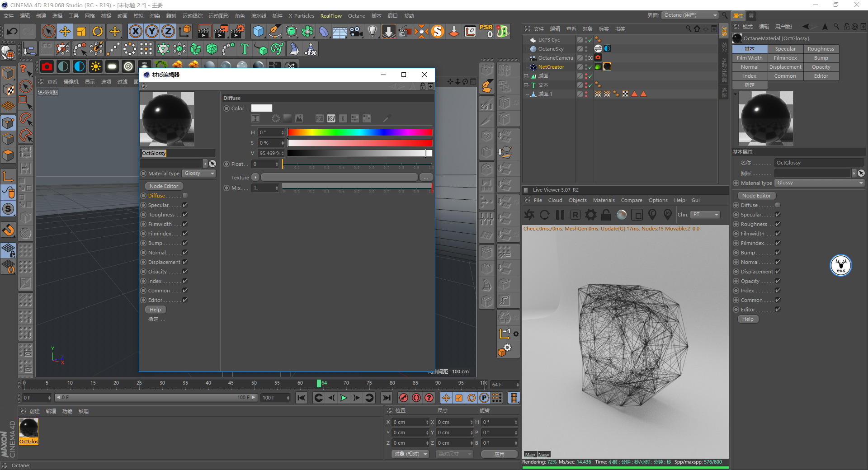Open the 对象 (相对) coordinate dropdown

tap(410, 454)
